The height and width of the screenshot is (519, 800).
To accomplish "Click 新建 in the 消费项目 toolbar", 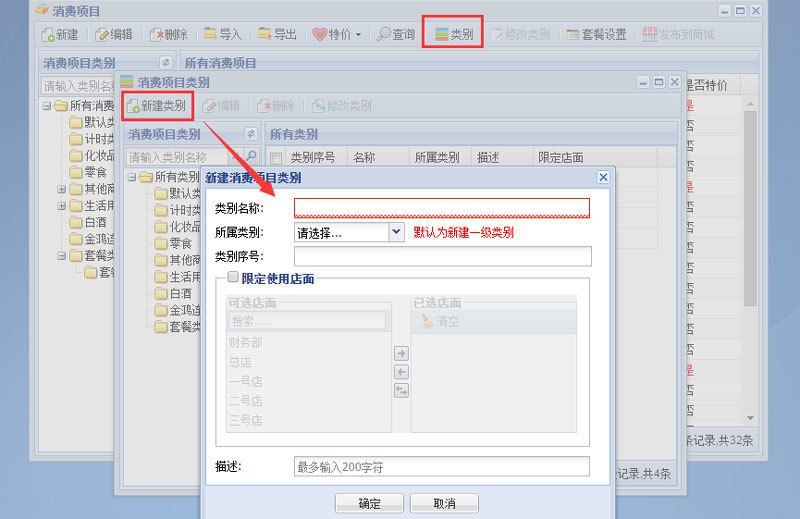I will (x=60, y=35).
